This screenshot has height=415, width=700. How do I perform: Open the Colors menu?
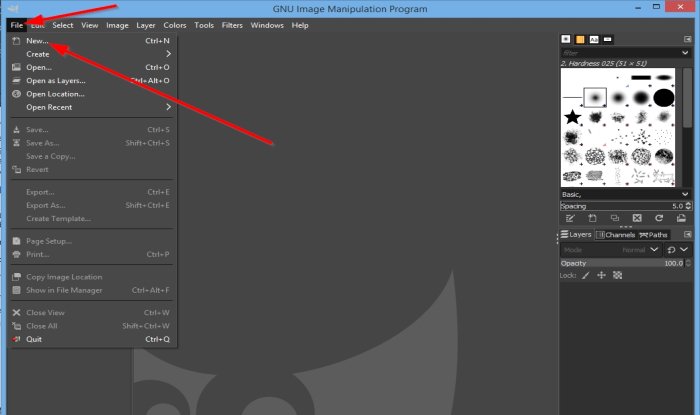click(x=175, y=25)
